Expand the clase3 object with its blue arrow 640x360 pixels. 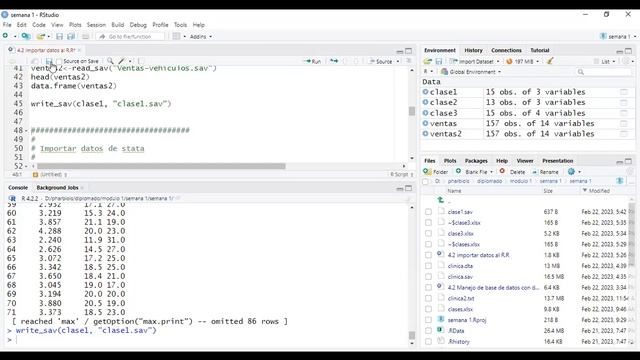pyautogui.click(x=426, y=113)
